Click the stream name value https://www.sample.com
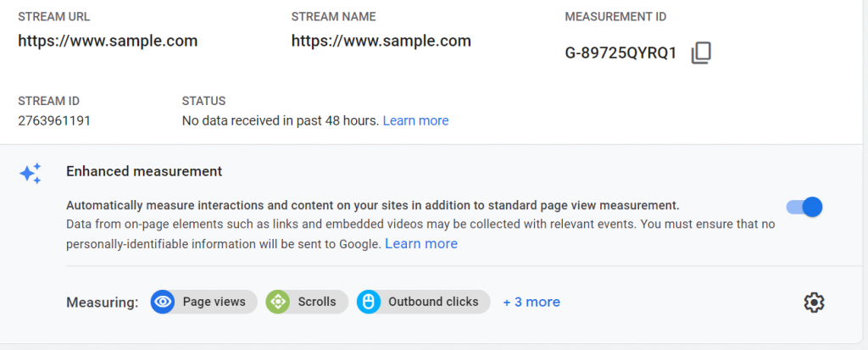The width and height of the screenshot is (868, 350). [381, 41]
